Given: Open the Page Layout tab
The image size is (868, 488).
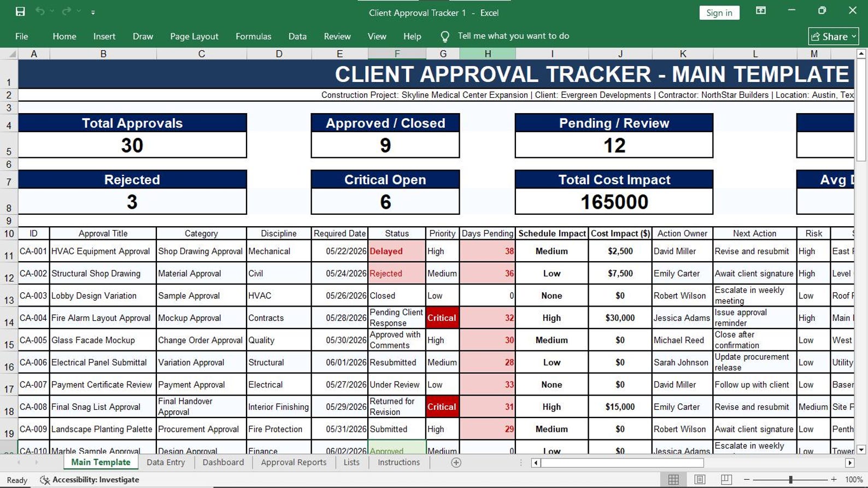Looking at the screenshot, I should point(194,36).
